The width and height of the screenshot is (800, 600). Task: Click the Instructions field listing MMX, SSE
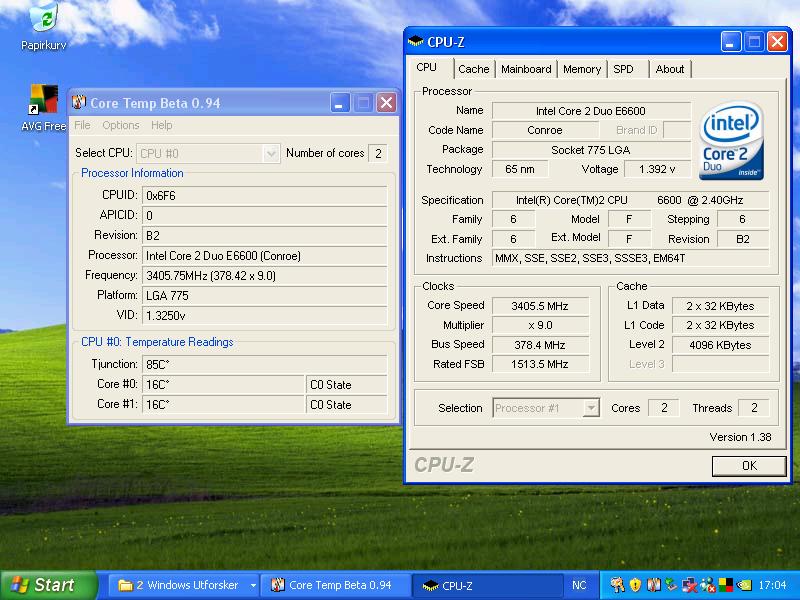click(631, 259)
